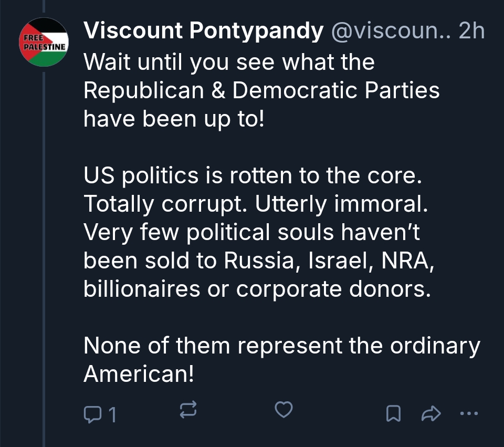Reply to Viscount Pontypandy's post
Screen dimensions: 504x447
pos(92,414)
